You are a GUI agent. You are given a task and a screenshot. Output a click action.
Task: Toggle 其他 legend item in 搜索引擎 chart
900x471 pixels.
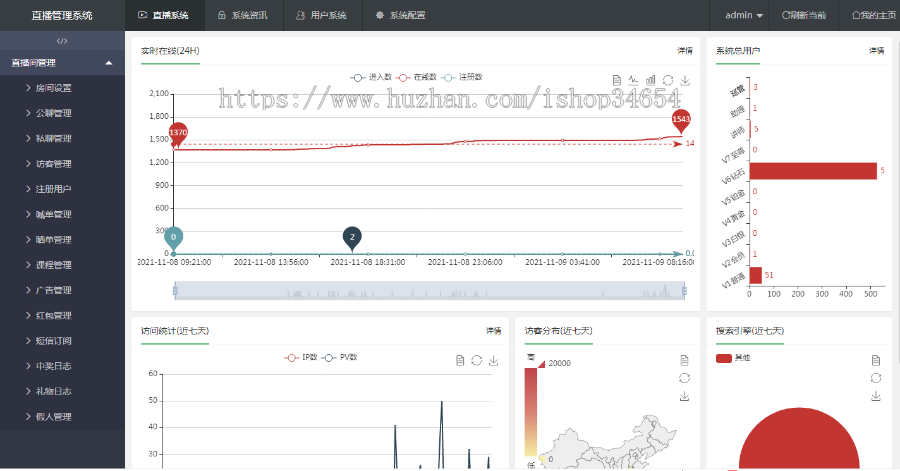(733, 358)
